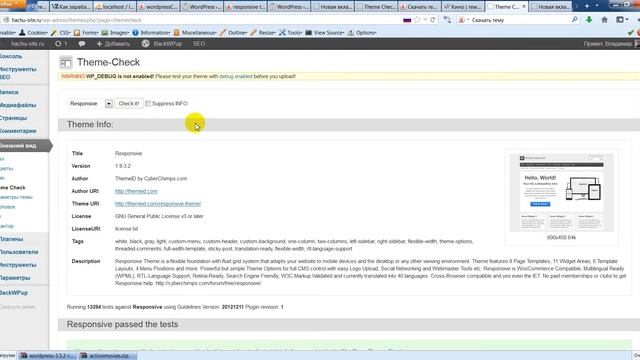This screenshot has height=360, width=640.
Task: Select Theme Check submenu item in sidebar
Action: (13, 188)
